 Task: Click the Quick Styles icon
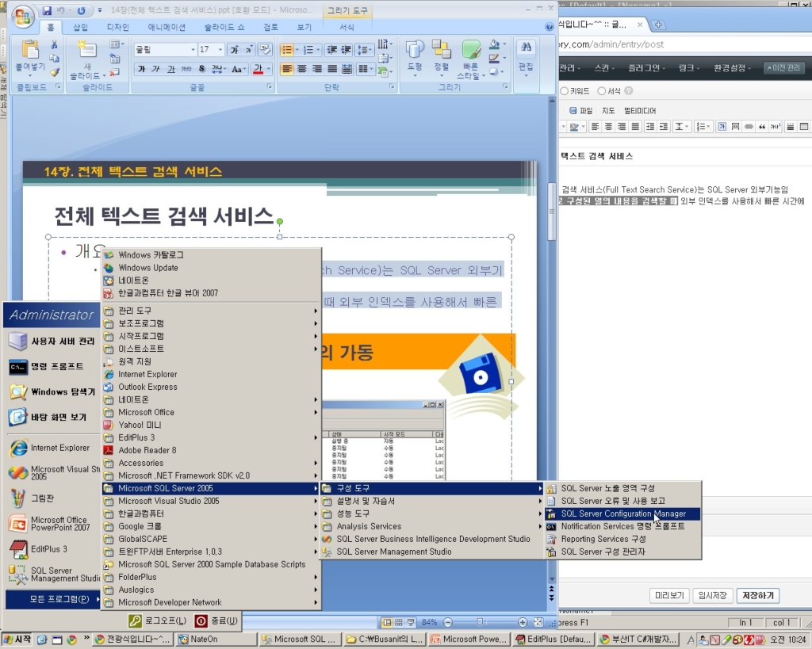point(471,50)
